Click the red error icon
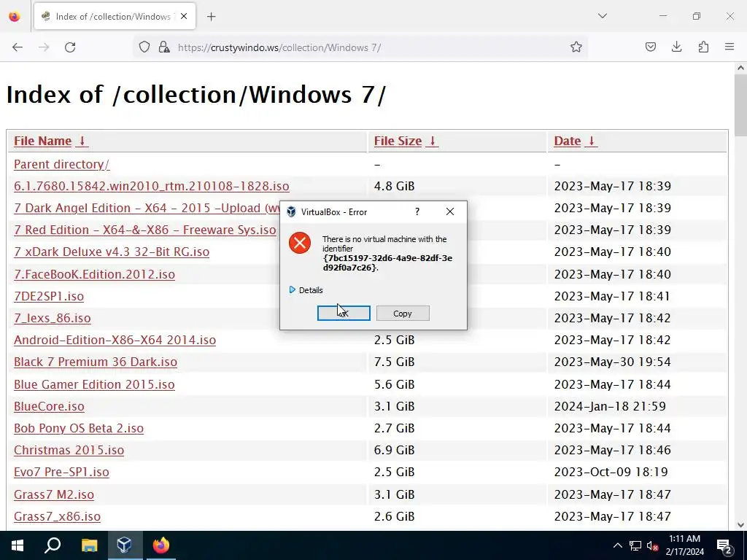This screenshot has height=560, width=747. [300, 243]
